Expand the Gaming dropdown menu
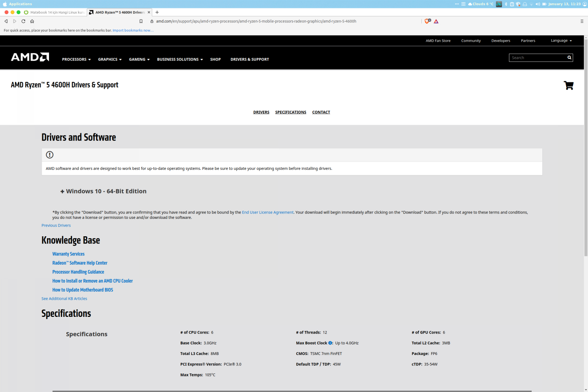 tap(139, 60)
